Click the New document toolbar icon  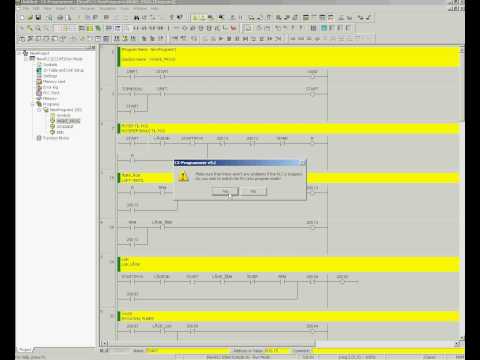pos(22,17)
